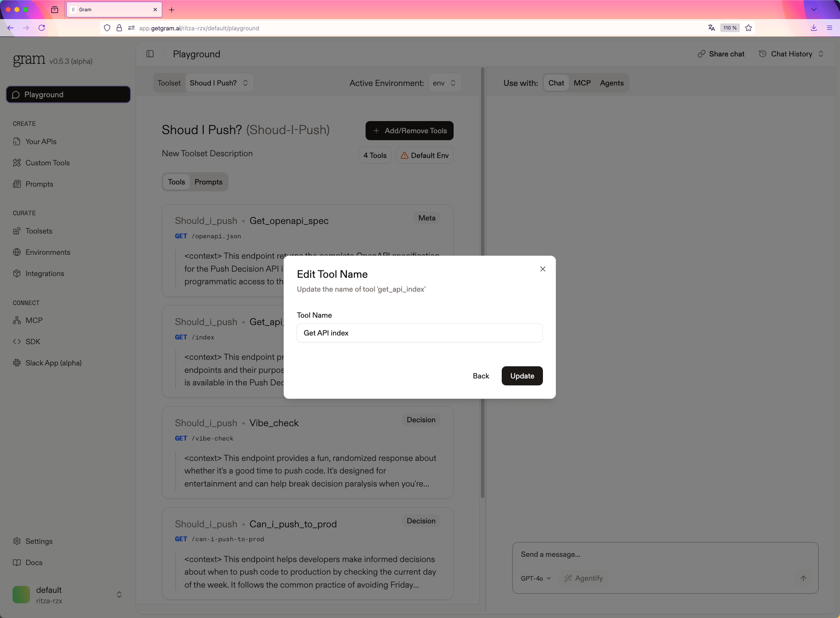The width and height of the screenshot is (840, 618).
Task: Click the Update button in dialog
Action: point(522,376)
